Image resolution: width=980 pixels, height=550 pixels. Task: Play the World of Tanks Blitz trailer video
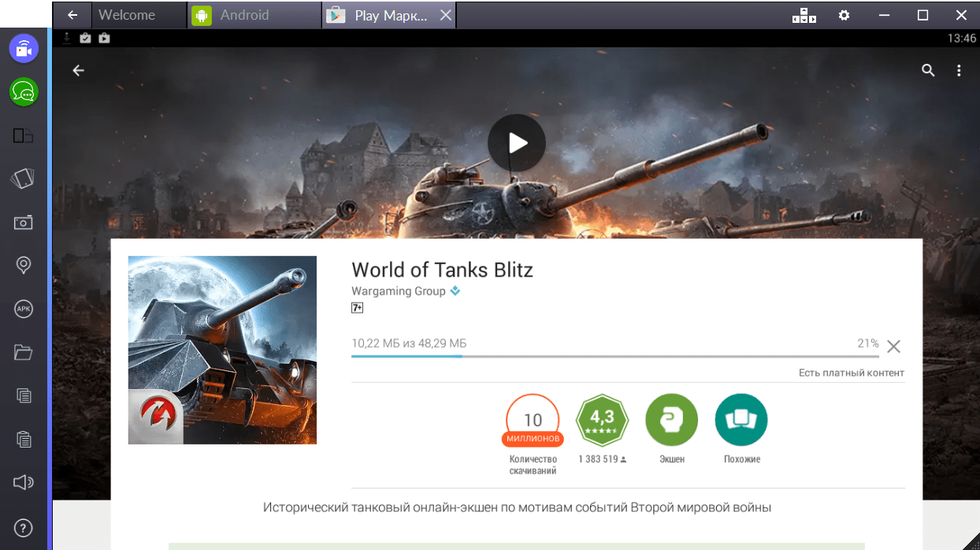pyautogui.click(x=516, y=143)
